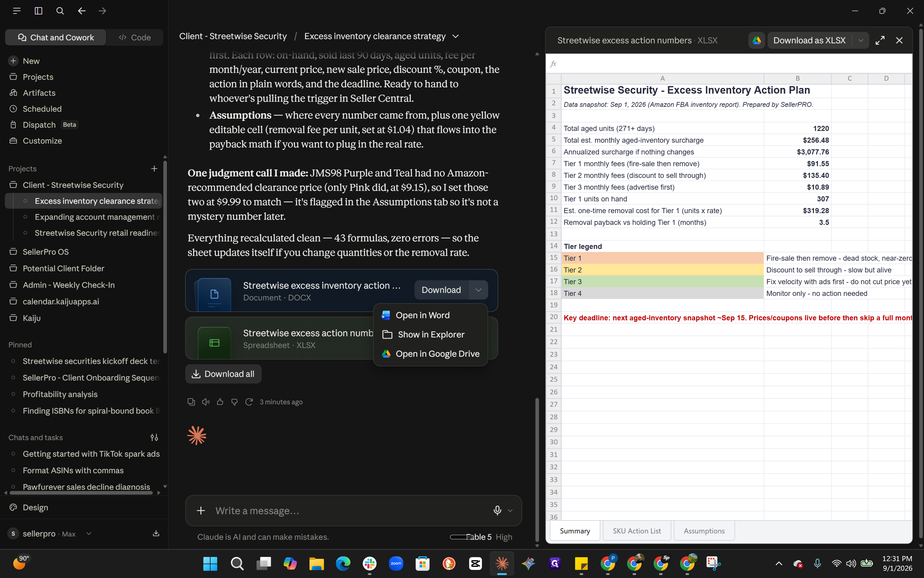The width and height of the screenshot is (924, 578).
Task: Open voice options chevron beside the microphone
Action: click(x=510, y=511)
